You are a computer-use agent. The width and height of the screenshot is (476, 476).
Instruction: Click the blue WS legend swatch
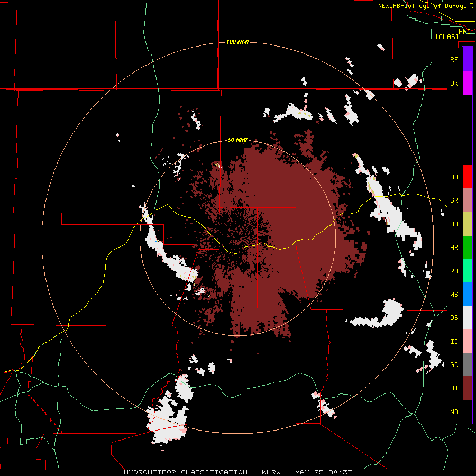(467, 295)
